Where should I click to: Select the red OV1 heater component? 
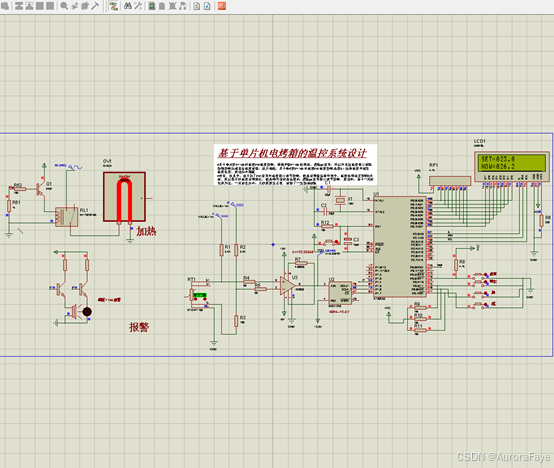124,197
